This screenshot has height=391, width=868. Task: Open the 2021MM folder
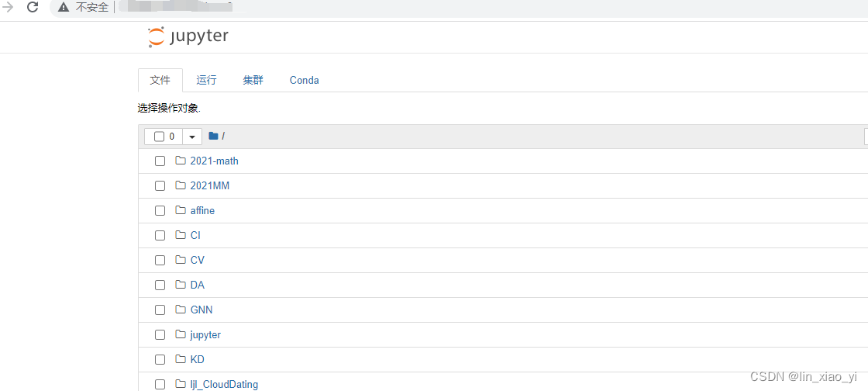(x=210, y=186)
